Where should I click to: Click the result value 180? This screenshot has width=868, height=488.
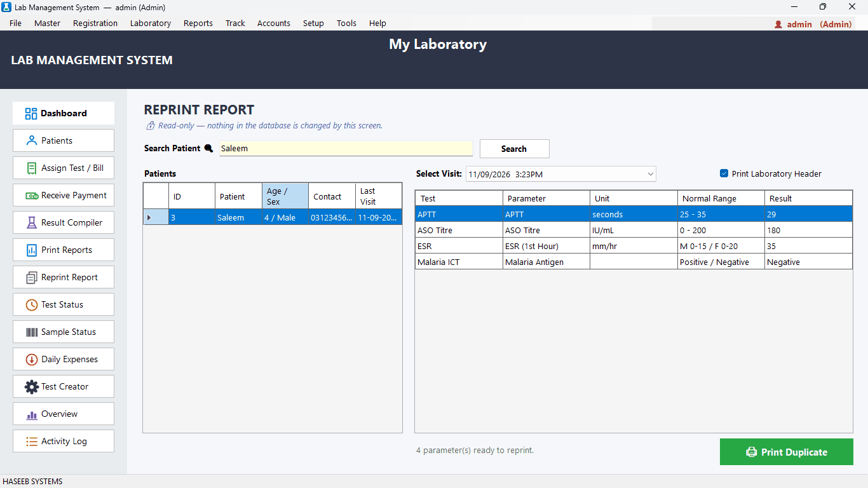[808, 230]
